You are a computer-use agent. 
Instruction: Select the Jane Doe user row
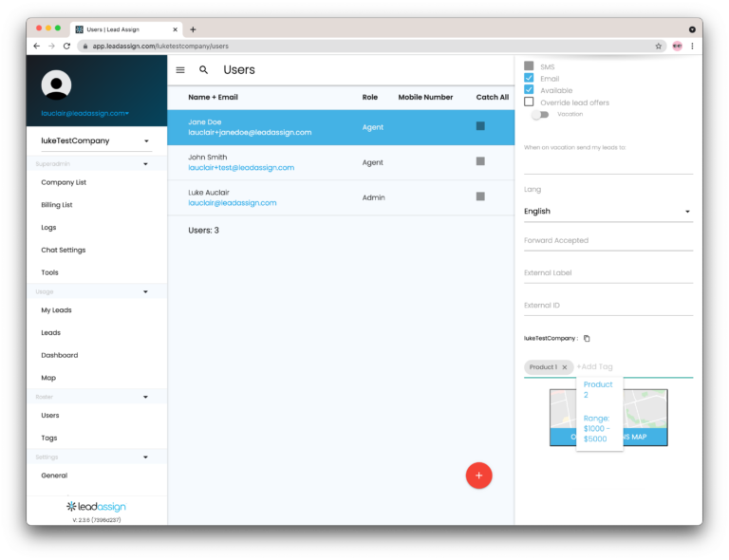click(x=341, y=127)
